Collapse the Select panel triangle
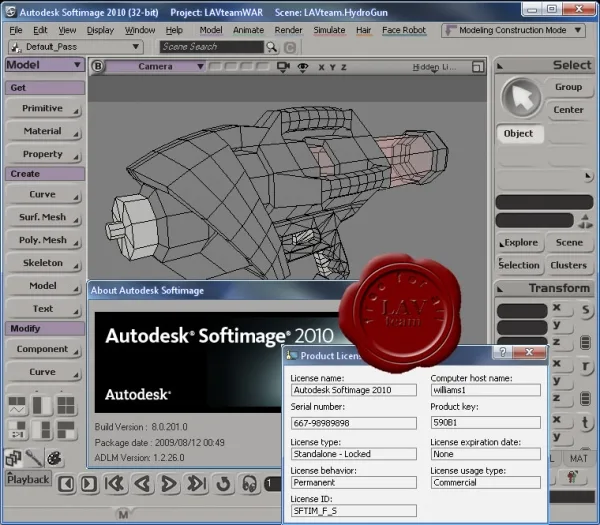The width and height of the screenshot is (600, 525). coord(500,67)
